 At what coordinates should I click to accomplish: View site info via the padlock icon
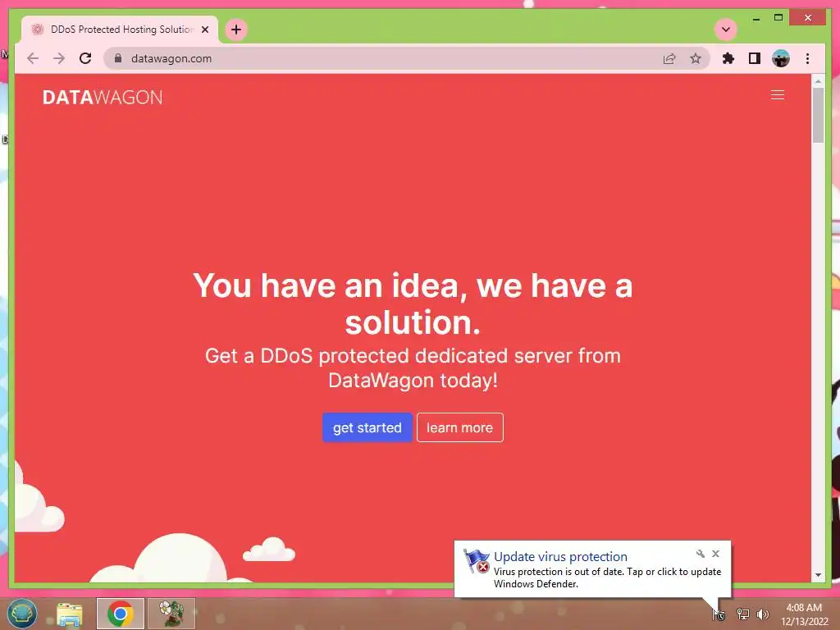118,58
